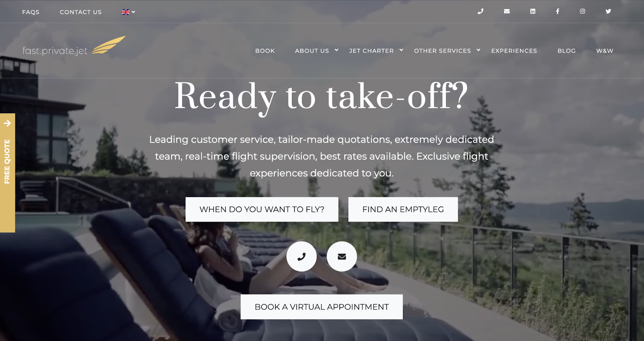
Task: Open the LinkedIn social icon
Action: click(x=533, y=11)
